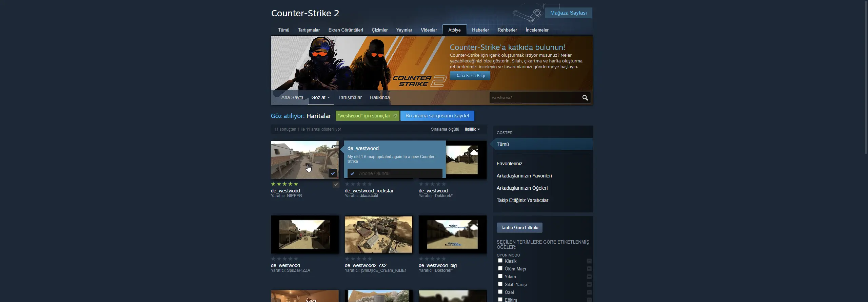Click the westwood search input field

pos(535,98)
